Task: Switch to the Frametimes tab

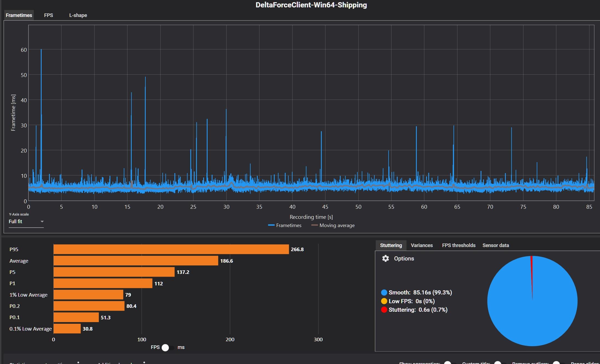Action: pyautogui.click(x=19, y=15)
